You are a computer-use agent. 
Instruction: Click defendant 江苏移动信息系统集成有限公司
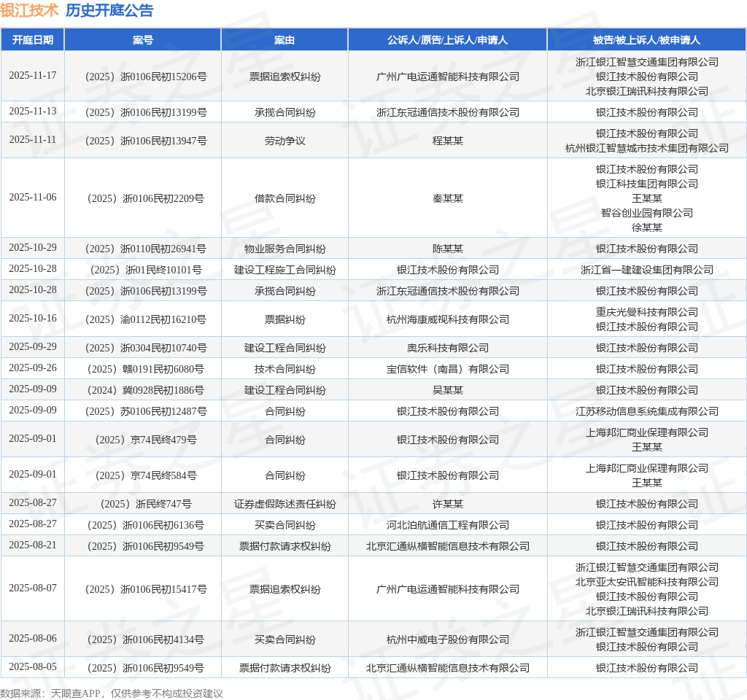[646, 411]
